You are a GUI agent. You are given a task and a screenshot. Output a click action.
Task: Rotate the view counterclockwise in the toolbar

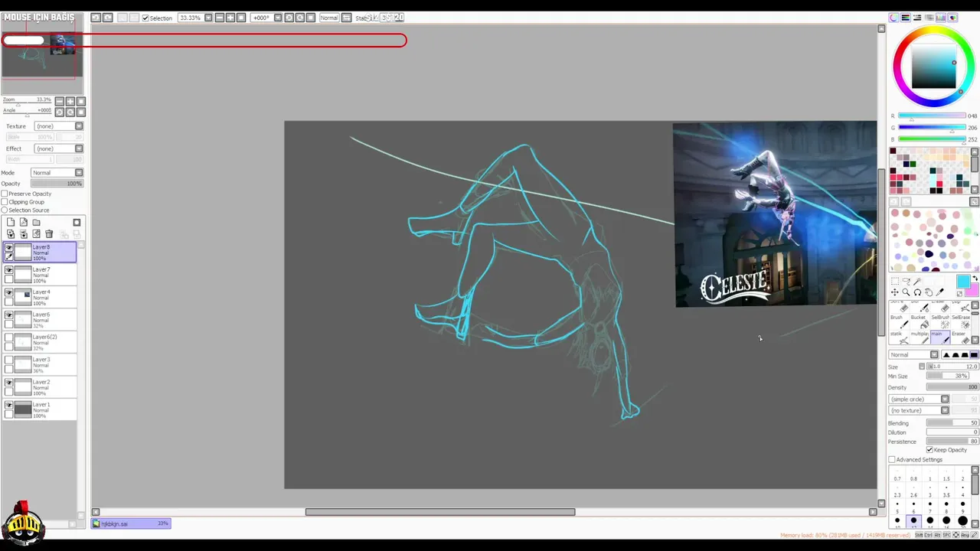point(289,18)
